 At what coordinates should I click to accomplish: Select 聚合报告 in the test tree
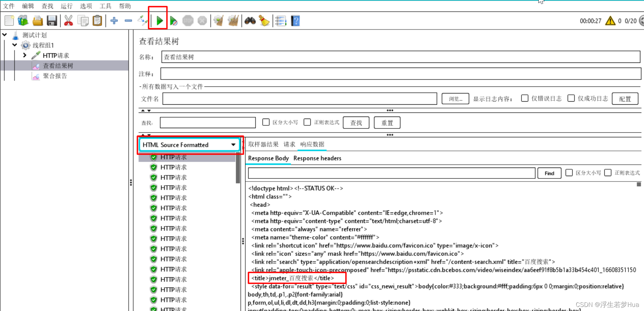pos(55,76)
